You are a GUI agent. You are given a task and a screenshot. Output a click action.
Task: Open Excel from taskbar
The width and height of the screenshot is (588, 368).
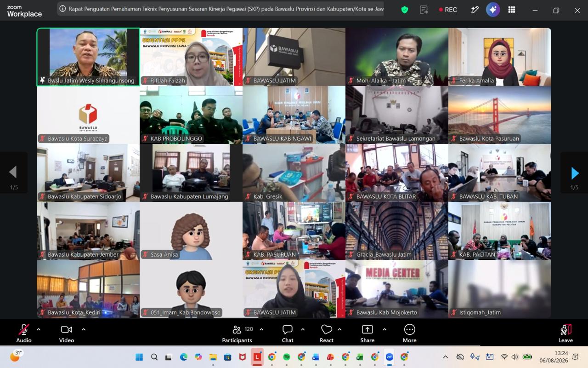(x=360, y=357)
